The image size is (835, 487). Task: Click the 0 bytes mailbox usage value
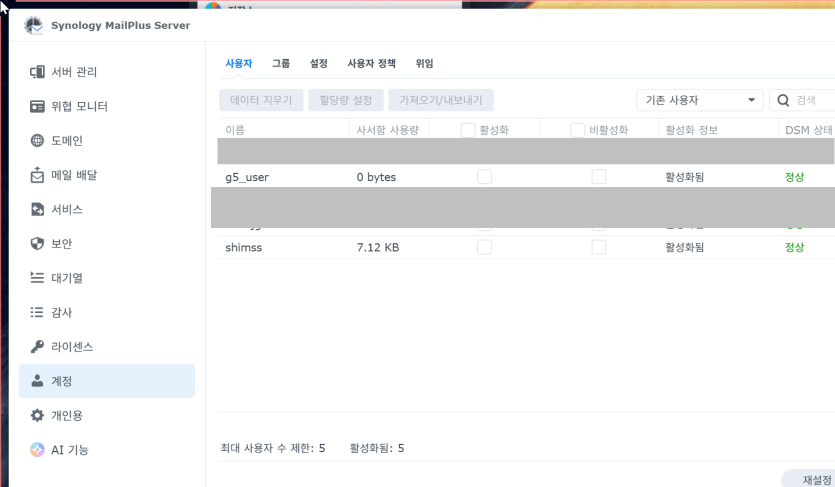tap(376, 177)
